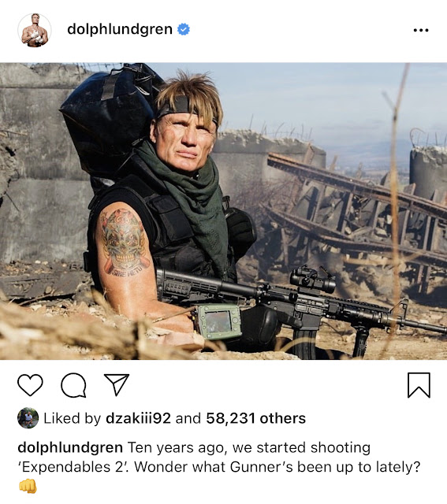Share the post with the paper plane icon
447x504 pixels.
click(117, 384)
